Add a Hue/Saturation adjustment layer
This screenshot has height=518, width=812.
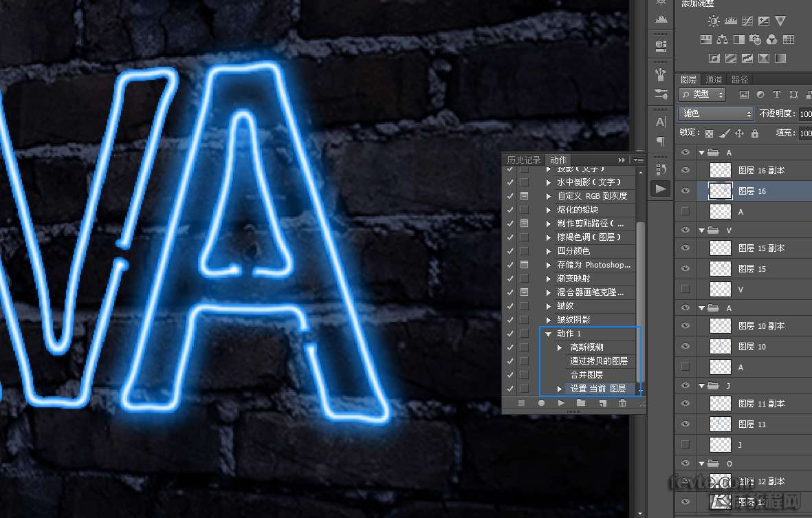(706, 39)
